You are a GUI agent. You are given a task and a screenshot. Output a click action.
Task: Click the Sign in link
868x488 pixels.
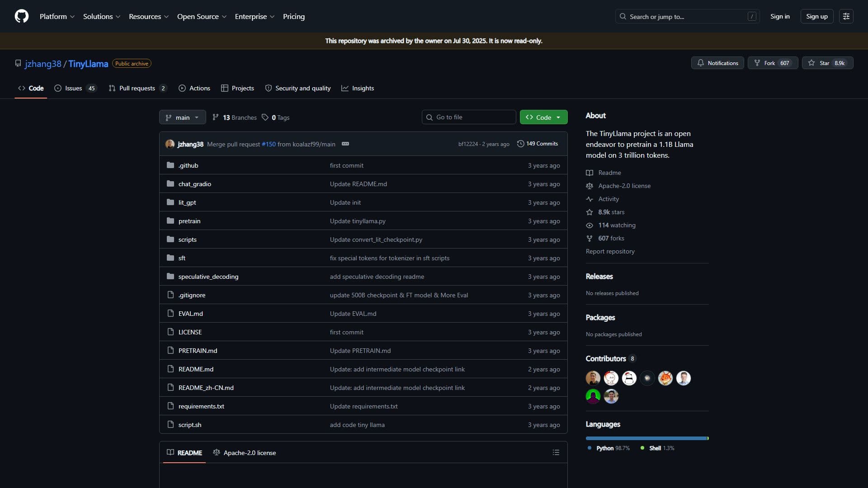780,16
